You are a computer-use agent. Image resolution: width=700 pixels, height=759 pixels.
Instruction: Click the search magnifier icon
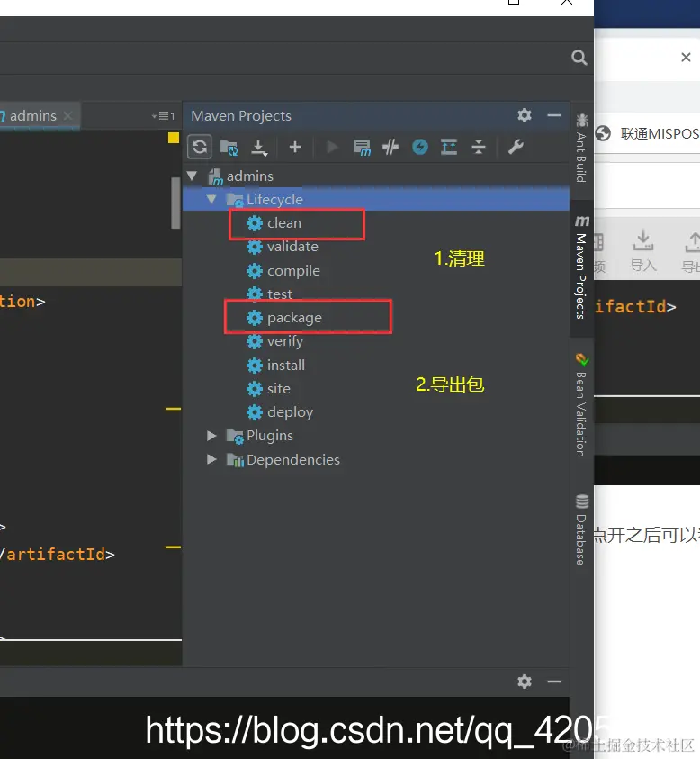pos(579,58)
